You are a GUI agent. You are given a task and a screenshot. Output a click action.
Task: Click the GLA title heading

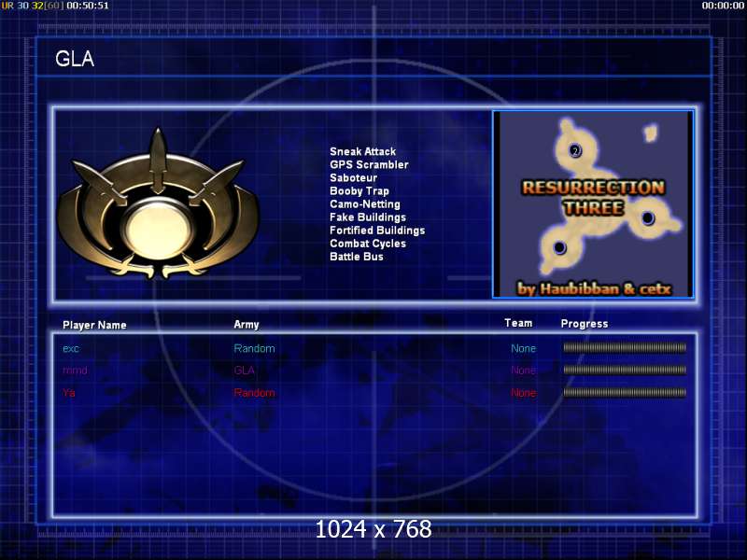(x=75, y=59)
